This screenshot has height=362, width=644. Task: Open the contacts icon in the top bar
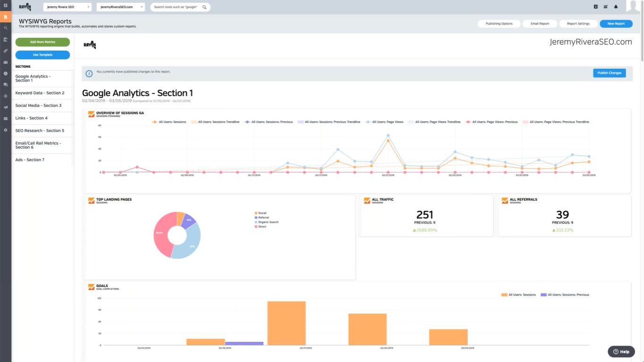pyautogui.click(x=595, y=7)
